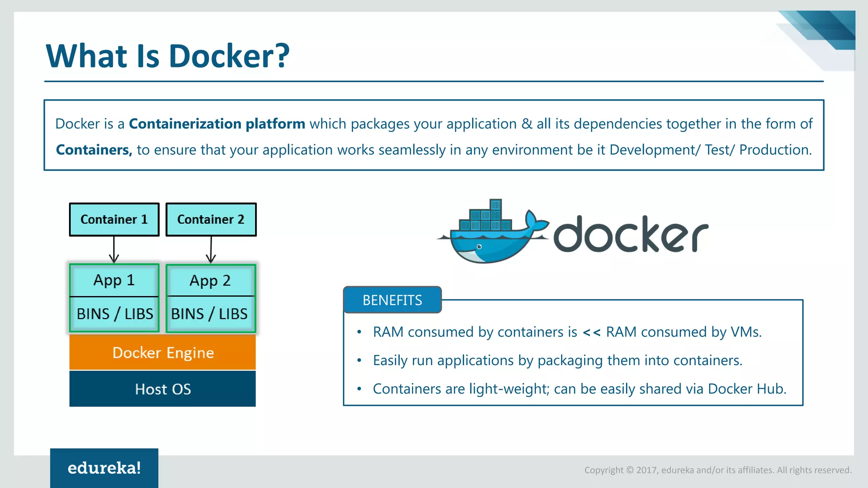Click the orange Docker Engine bar
This screenshot has height=488, width=868.
click(x=163, y=352)
